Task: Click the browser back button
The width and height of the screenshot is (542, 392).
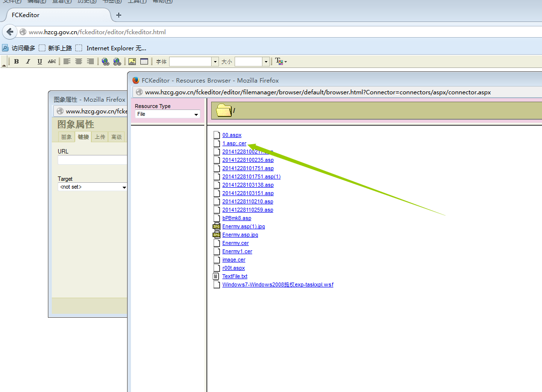Action: pyautogui.click(x=10, y=32)
